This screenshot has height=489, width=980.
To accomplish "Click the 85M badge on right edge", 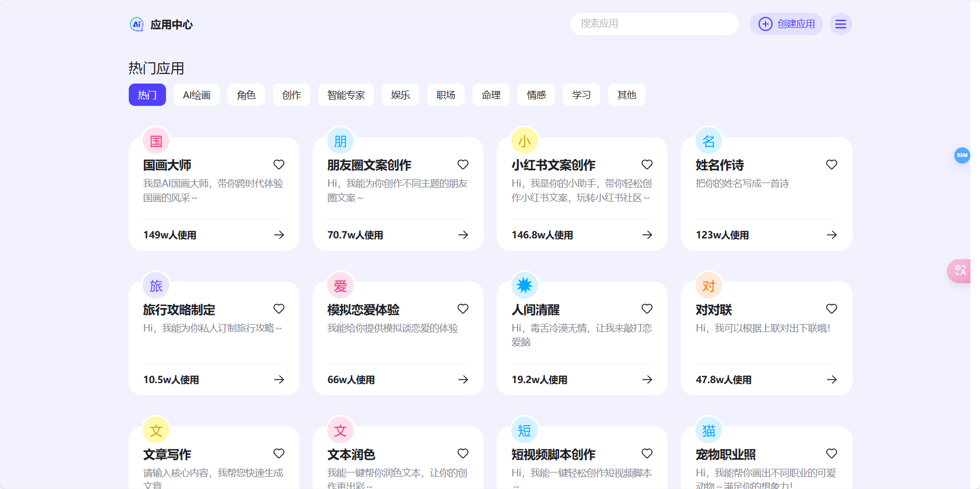I will tap(962, 155).
